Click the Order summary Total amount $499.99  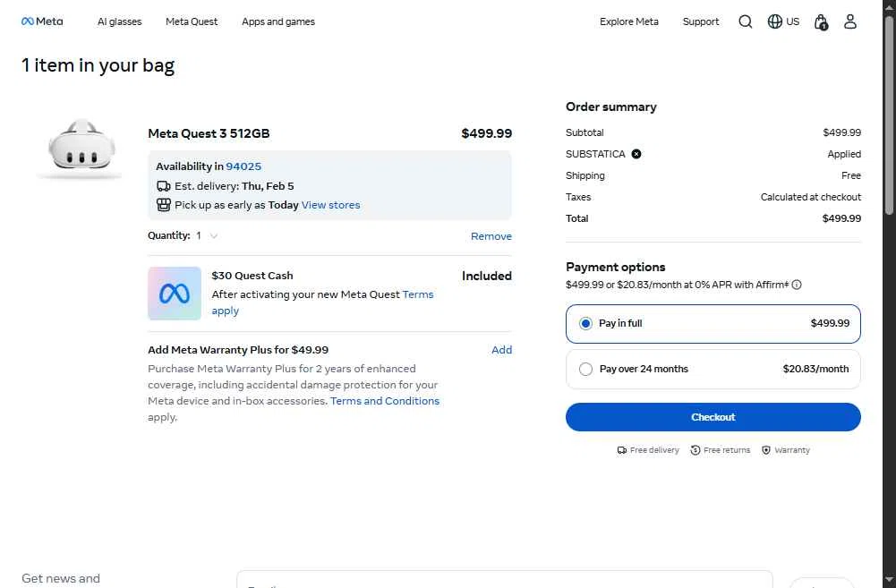pos(841,218)
